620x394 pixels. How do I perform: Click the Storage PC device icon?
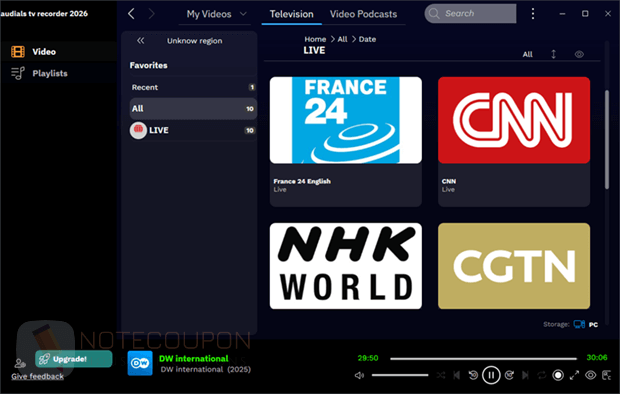point(579,324)
